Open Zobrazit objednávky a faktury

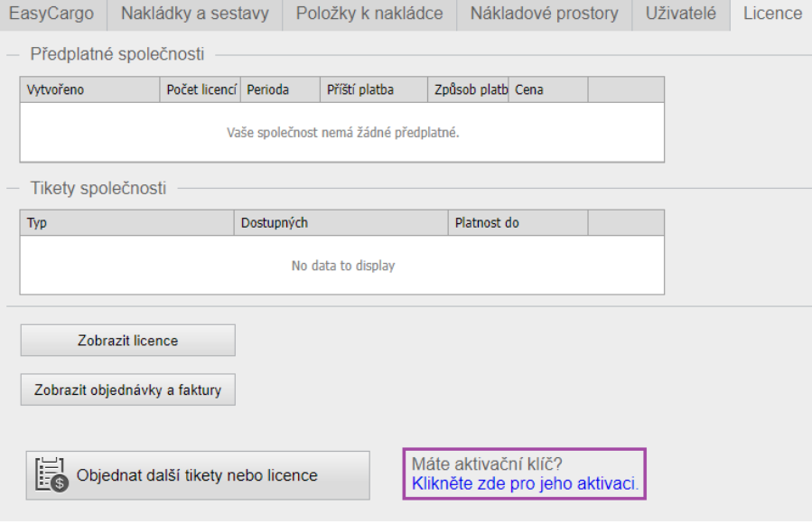(x=127, y=391)
